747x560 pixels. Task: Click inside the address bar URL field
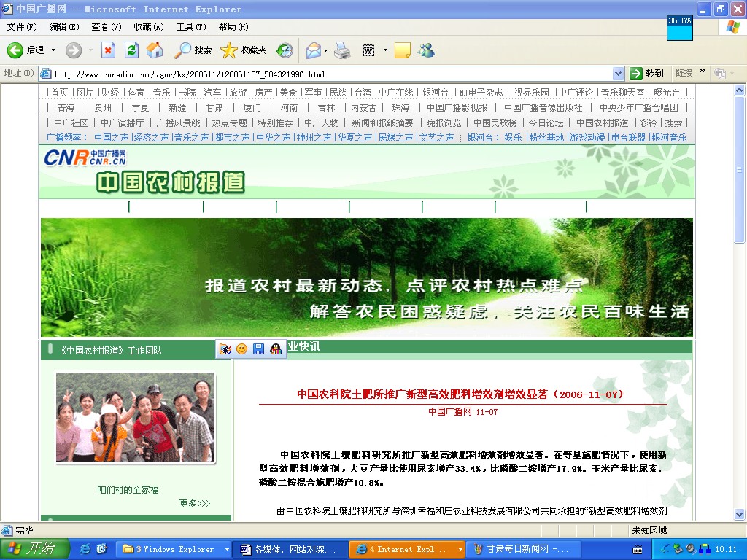[x=326, y=74]
